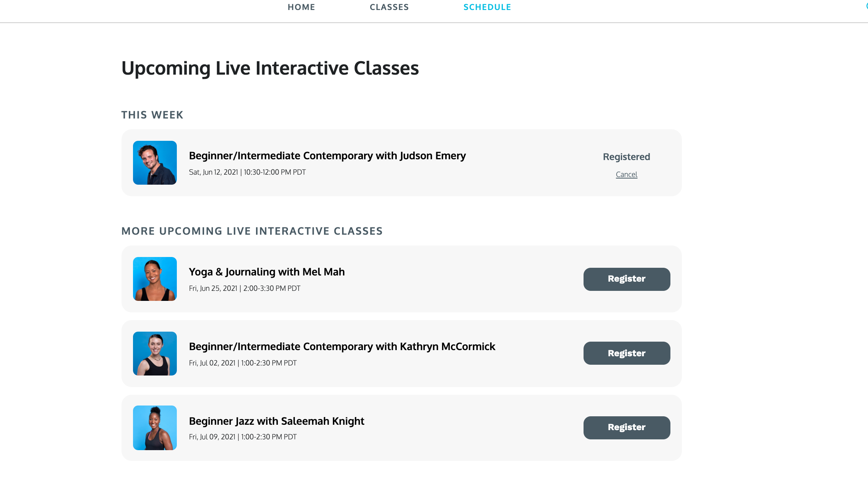Open Saleemah Knight's instructor photo
This screenshot has height=494, width=868.
[155, 427]
